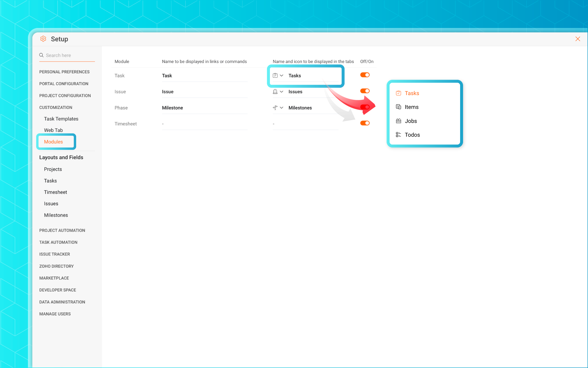Screen dimensions: 588x368
Task: Click the Milestones signpost tab icon
Action: click(275, 108)
